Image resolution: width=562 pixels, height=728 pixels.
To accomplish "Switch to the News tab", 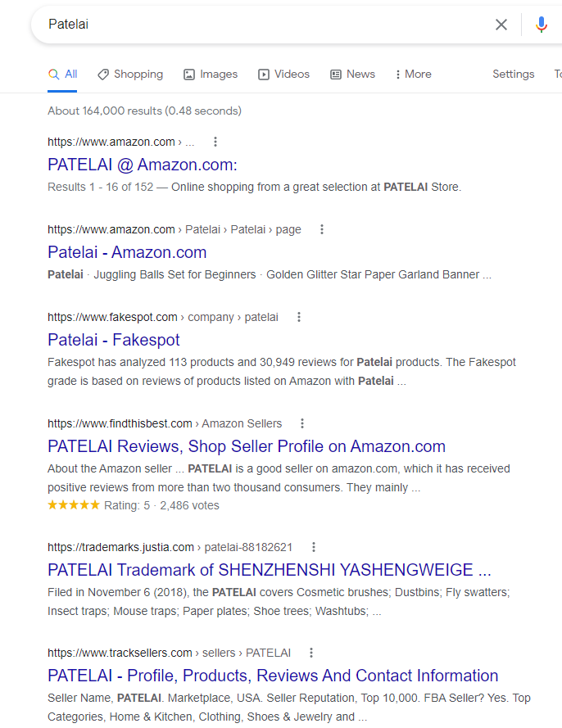I will [352, 75].
